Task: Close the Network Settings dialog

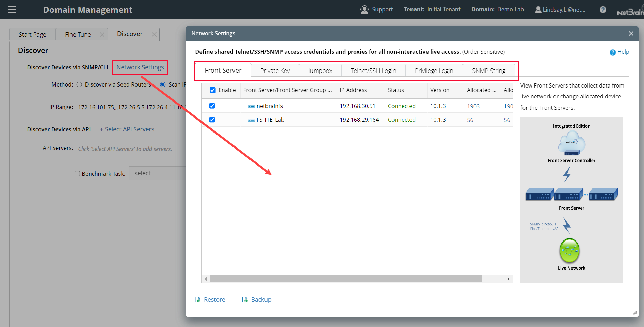Action: coord(631,33)
